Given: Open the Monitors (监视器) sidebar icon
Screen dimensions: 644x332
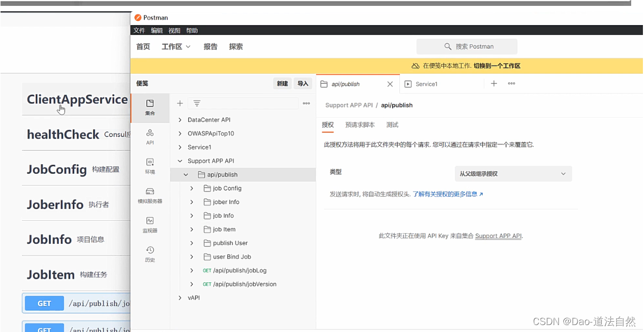Looking at the screenshot, I should [x=150, y=223].
